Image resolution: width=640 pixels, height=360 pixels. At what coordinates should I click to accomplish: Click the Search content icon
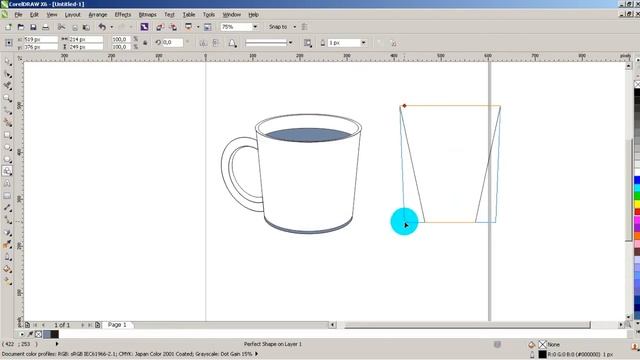coord(144,27)
